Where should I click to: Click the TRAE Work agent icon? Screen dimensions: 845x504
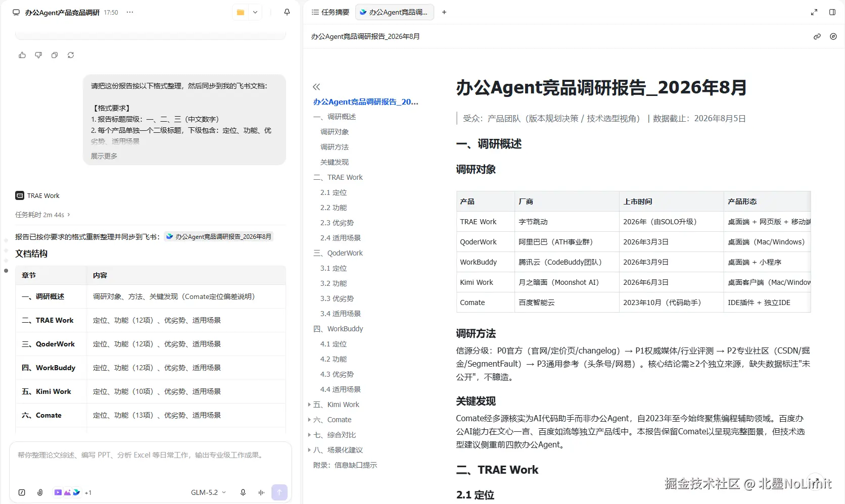(20, 195)
